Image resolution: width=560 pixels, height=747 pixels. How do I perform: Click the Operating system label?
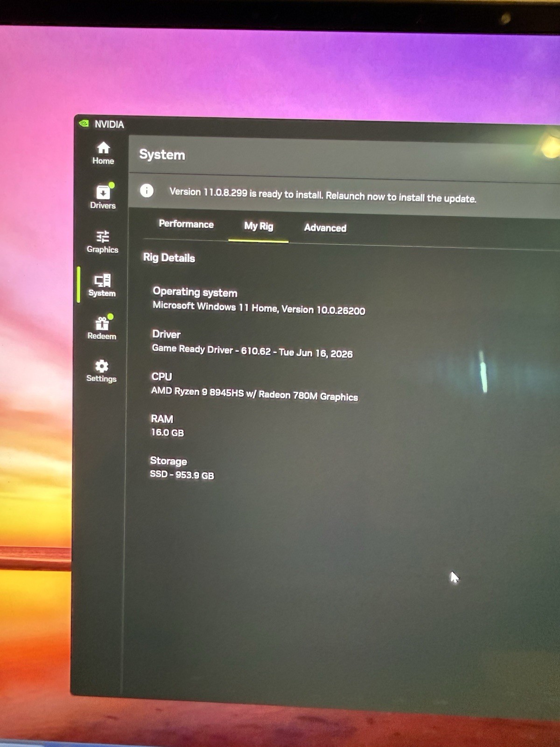pyautogui.click(x=195, y=292)
